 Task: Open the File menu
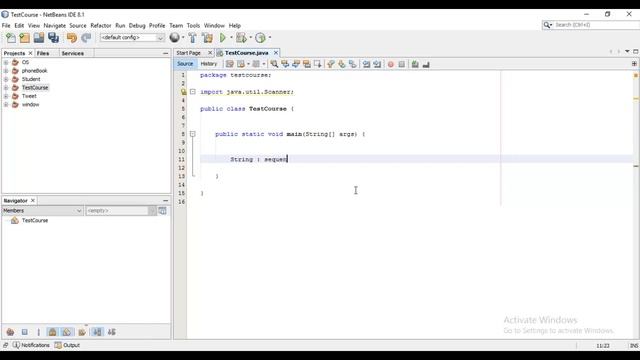point(6,25)
